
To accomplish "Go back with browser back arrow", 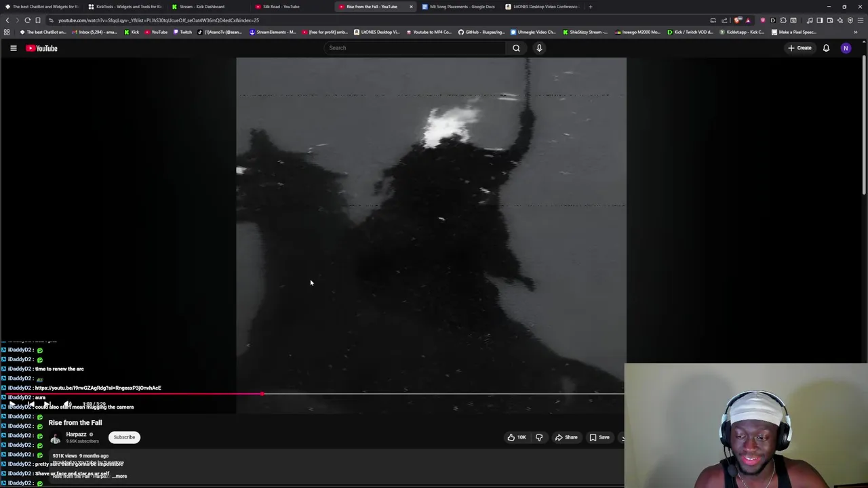I will [x=7, y=20].
